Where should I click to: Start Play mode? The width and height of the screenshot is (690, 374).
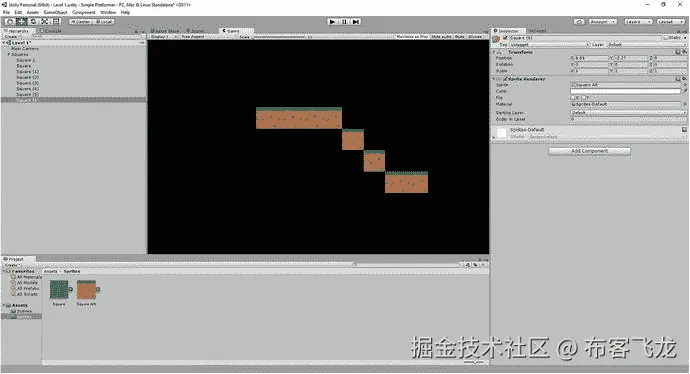click(332, 21)
